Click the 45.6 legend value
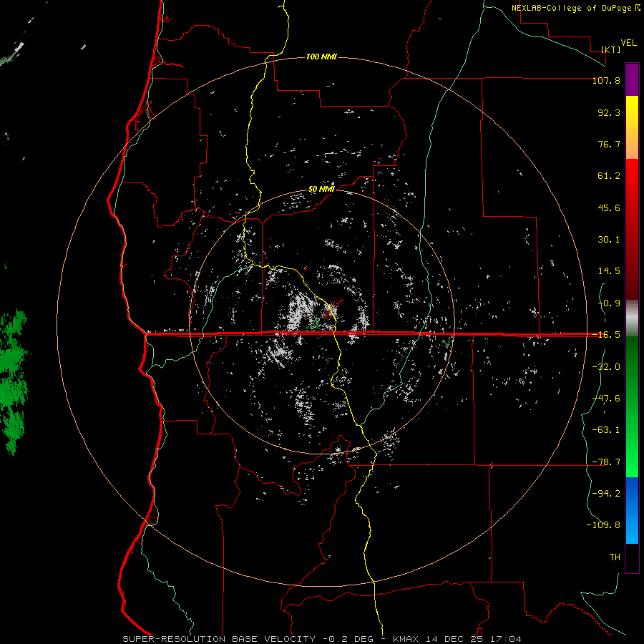 point(609,208)
